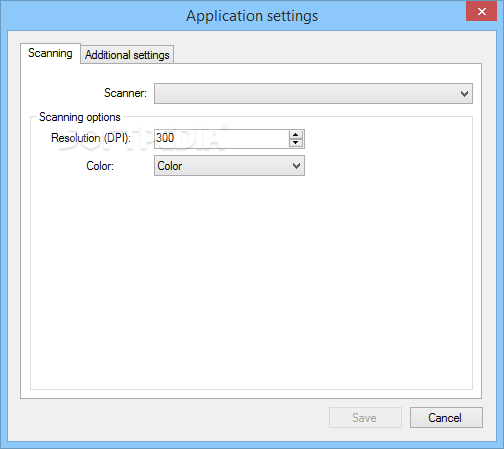The image size is (504, 449).
Task: Switch to the Scanning tab
Action: [x=50, y=53]
